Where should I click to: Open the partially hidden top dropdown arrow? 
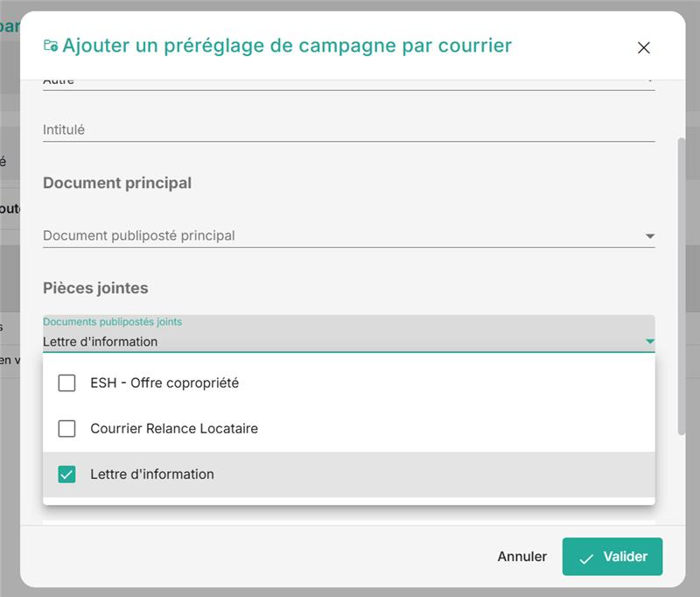click(649, 81)
